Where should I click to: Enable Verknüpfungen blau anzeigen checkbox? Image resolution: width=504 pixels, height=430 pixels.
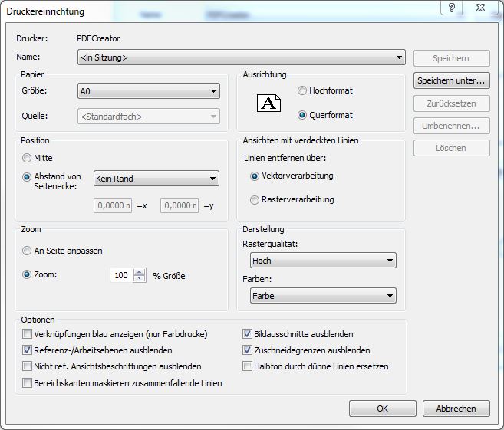click(28, 334)
